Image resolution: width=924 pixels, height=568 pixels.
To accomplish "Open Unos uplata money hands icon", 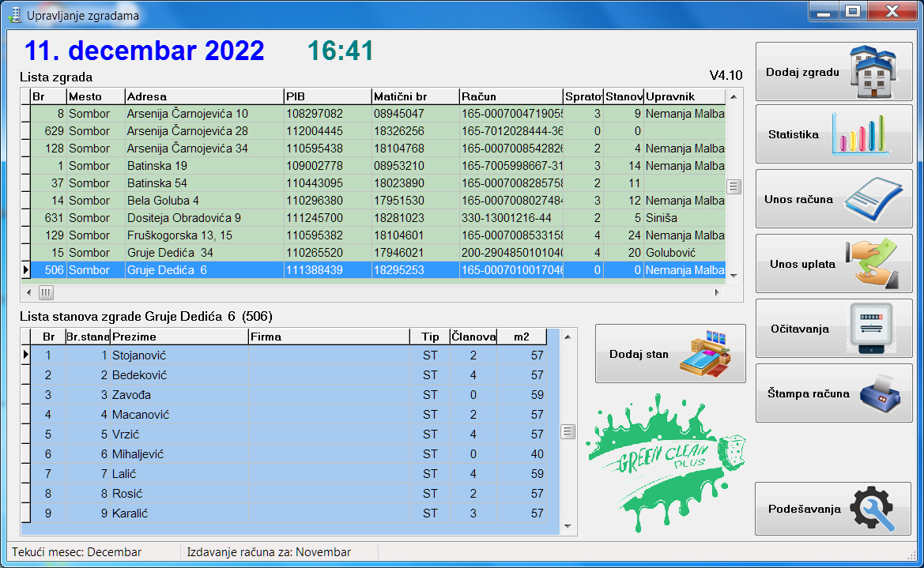I will tap(872, 264).
